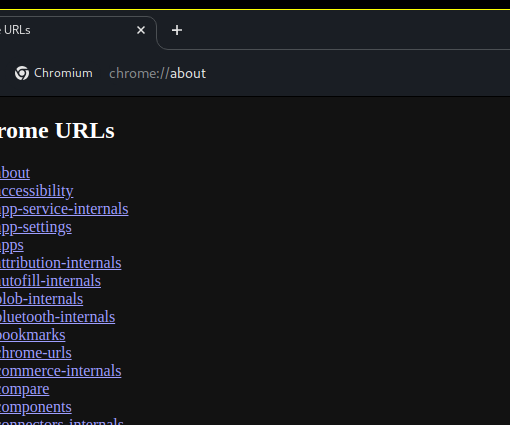
Task: Open the compare link
Action: tap(24, 389)
